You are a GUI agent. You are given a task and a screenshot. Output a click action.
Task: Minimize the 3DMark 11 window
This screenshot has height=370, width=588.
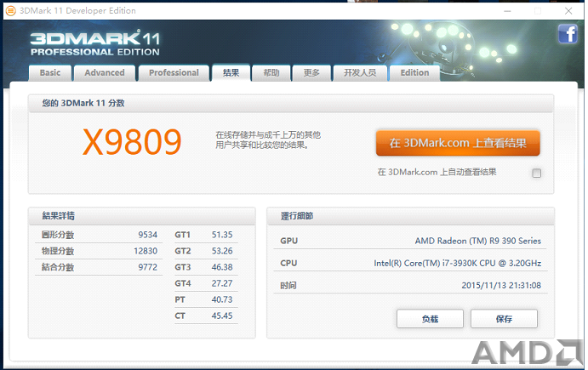[x=507, y=11]
